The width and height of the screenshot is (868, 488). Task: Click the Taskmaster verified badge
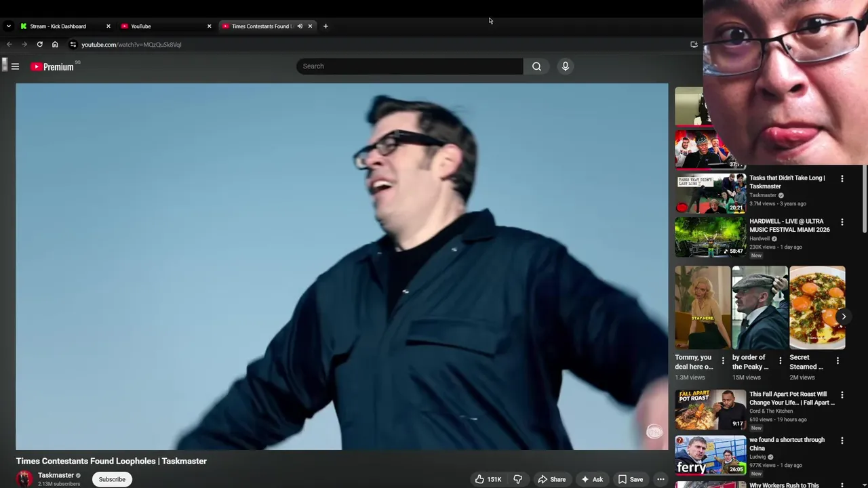pyautogui.click(x=78, y=475)
